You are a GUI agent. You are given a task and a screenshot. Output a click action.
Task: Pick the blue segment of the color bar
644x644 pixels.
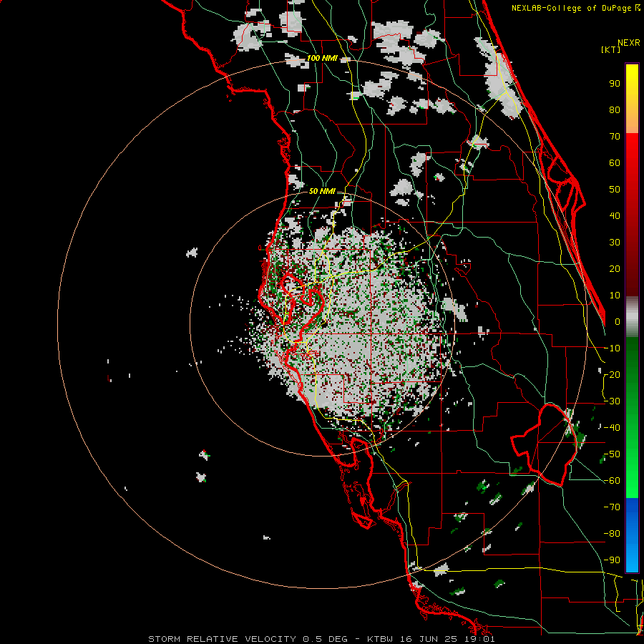[x=632, y=535]
